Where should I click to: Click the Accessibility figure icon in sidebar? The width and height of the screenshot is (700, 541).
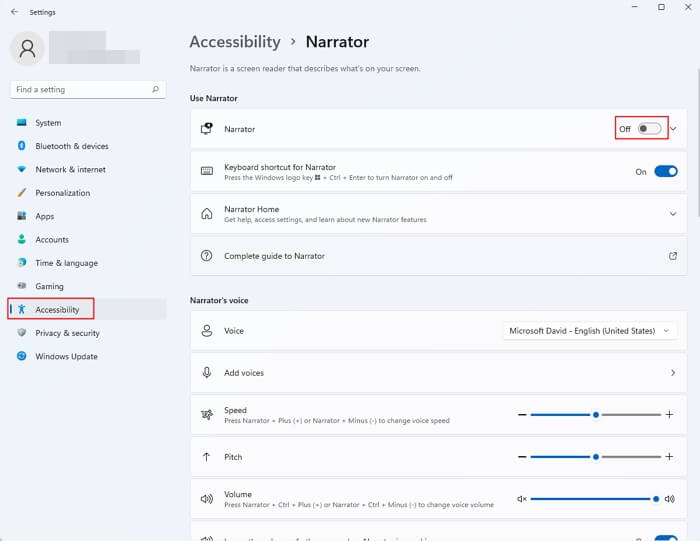pyautogui.click(x=21, y=309)
